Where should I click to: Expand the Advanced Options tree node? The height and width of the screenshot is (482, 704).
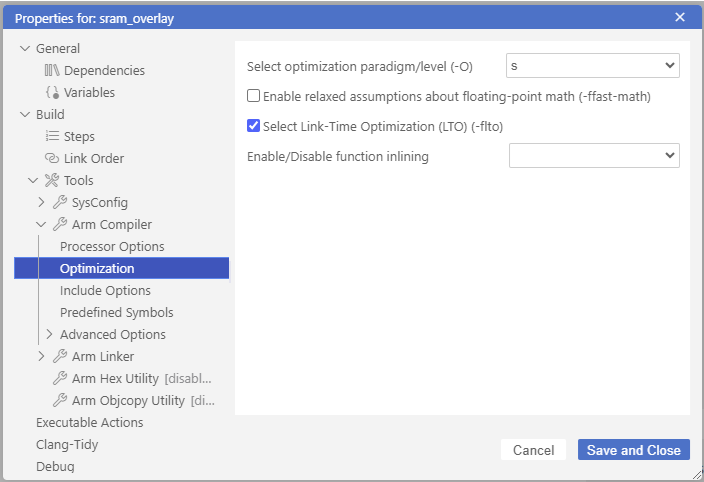pyautogui.click(x=49, y=334)
